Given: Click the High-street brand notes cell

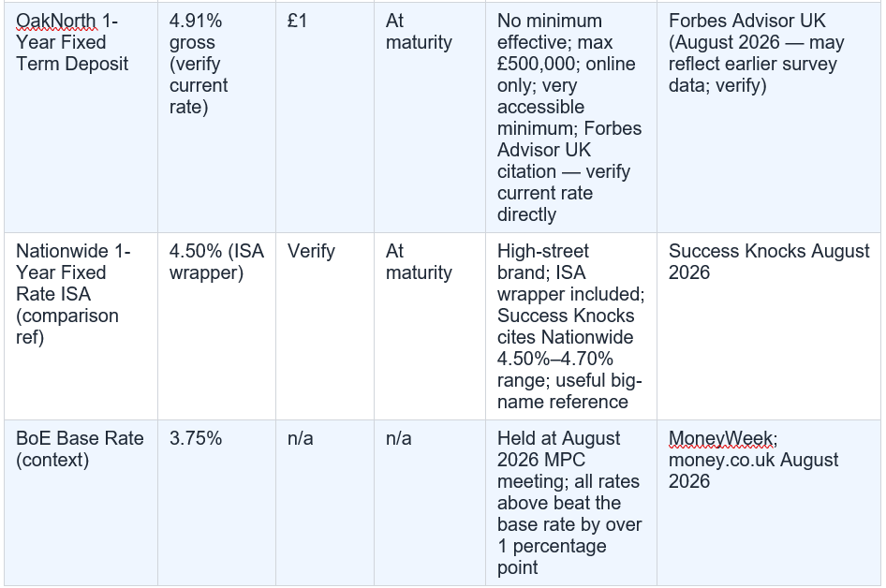Looking at the screenshot, I should [x=571, y=326].
